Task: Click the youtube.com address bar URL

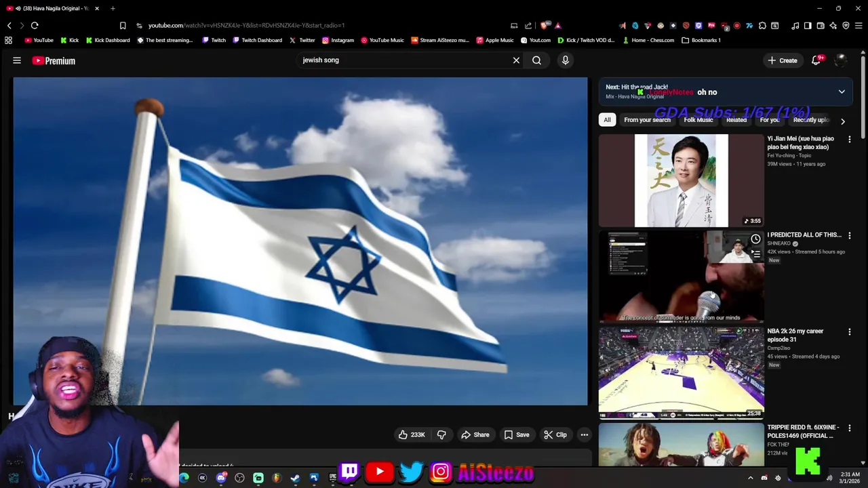Action: (x=246, y=26)
